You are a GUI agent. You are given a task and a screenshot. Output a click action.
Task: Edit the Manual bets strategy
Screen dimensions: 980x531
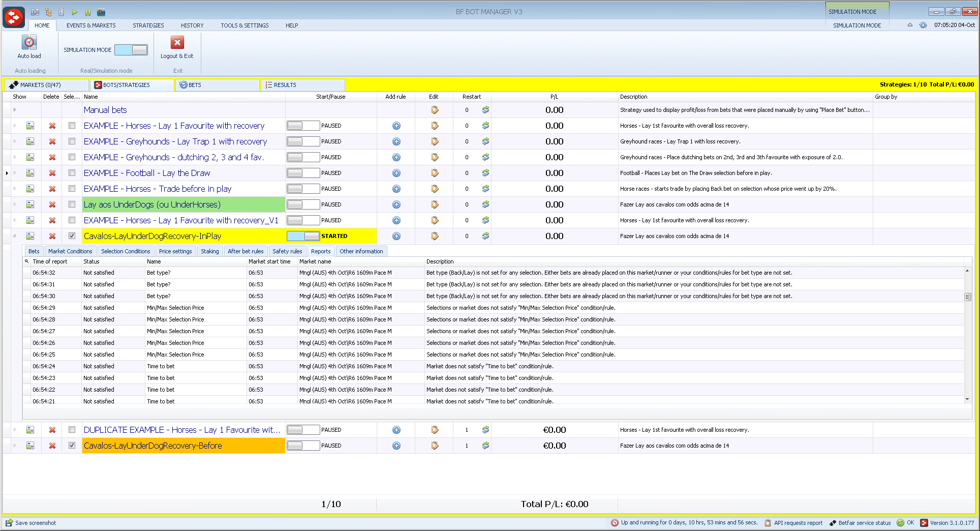pos(435,110)
